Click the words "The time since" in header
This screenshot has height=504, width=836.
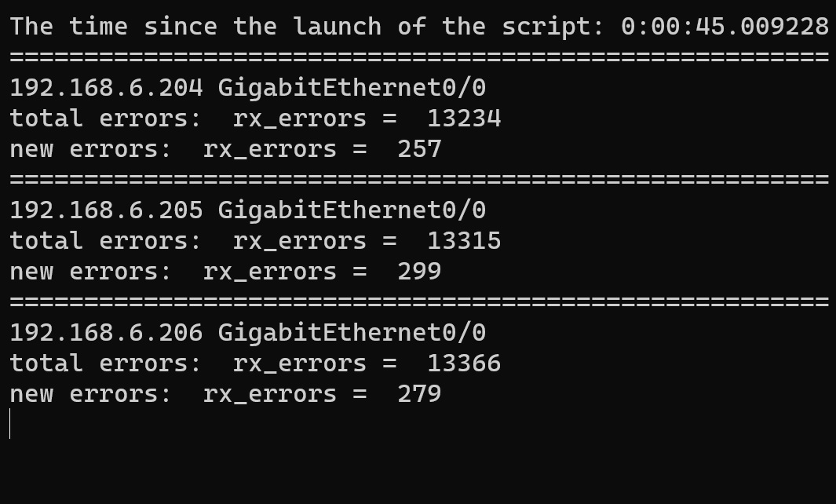tap(114, 27)
